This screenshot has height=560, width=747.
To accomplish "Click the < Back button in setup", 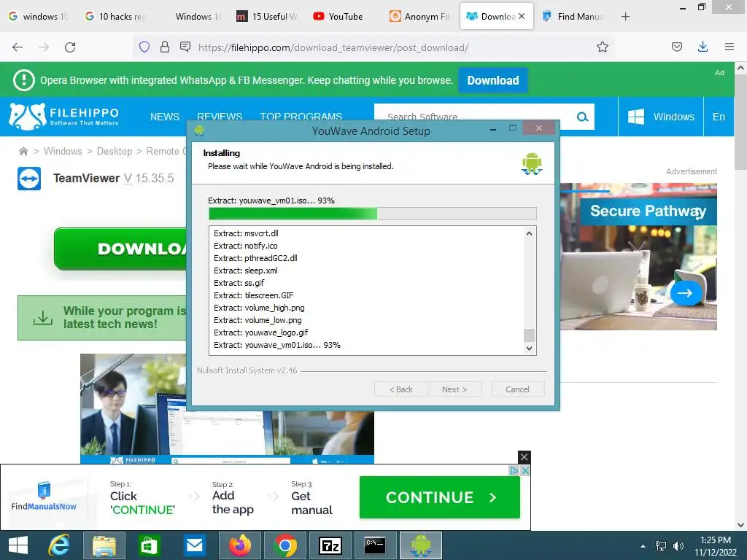I will [x=400, y=389].
